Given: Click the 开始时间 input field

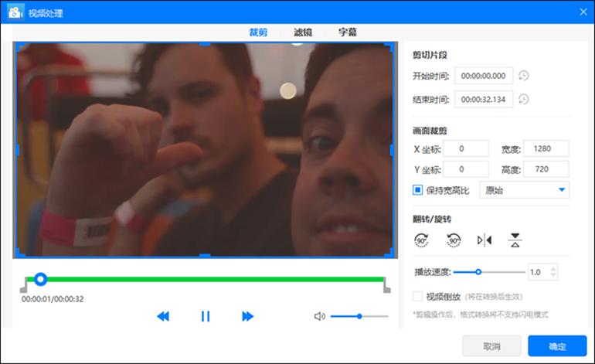Looking at the screenshot, I should (x=484, y=76).
